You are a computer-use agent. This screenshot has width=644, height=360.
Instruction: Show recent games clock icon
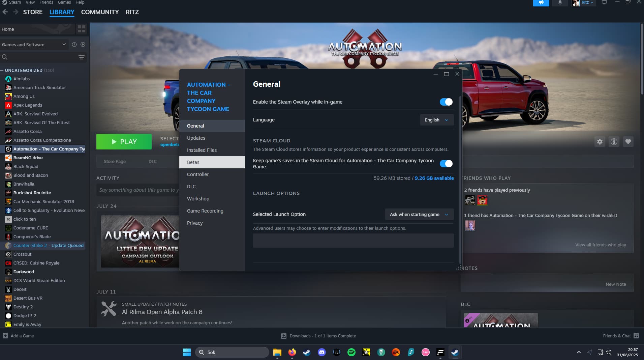click(74, 45)
